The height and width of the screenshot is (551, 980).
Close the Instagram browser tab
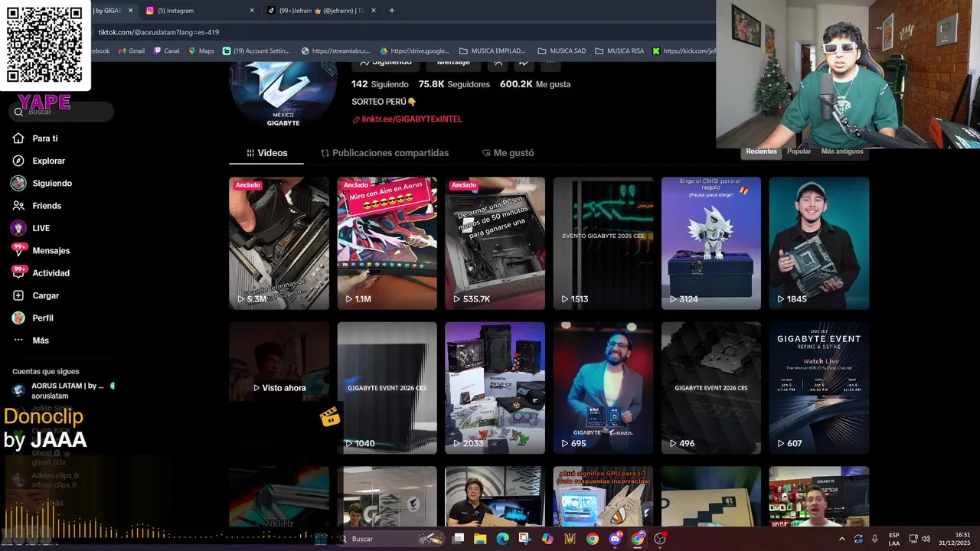252,11
